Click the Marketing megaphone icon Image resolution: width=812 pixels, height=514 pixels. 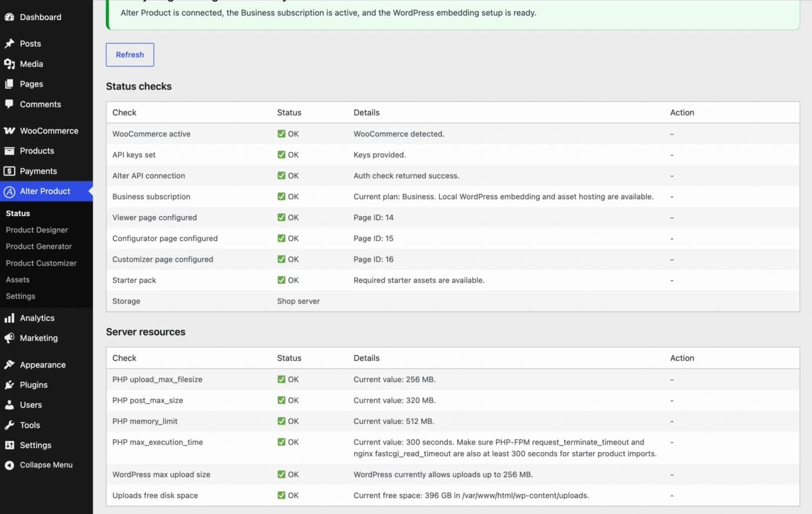(9, 338)
